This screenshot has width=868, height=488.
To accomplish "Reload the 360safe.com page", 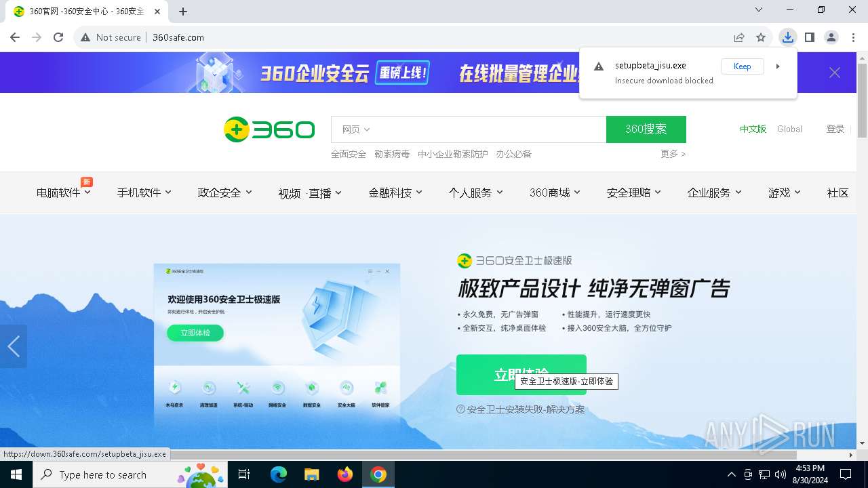I will click(58, 37).
